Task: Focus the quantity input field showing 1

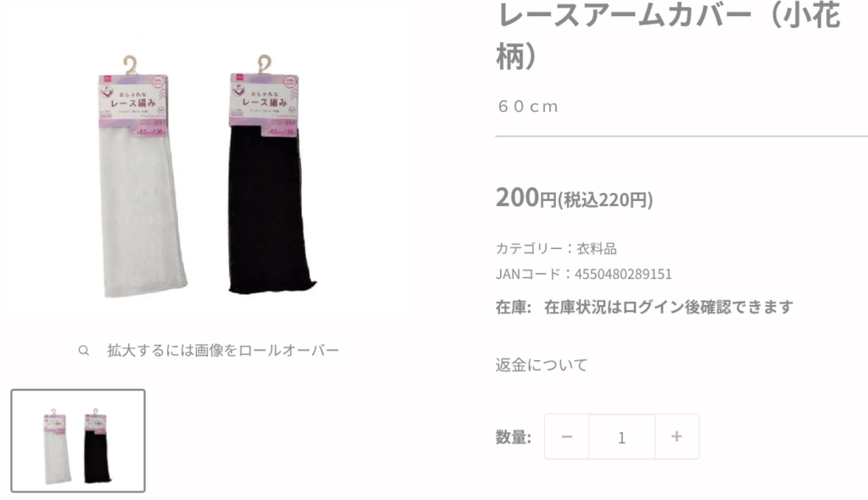Action: tap(621, 436)
